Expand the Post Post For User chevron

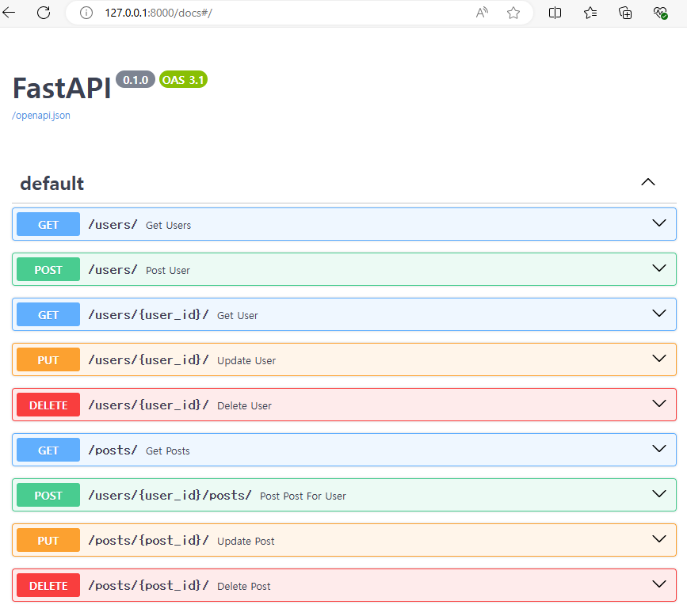click(x=659, y=494)
